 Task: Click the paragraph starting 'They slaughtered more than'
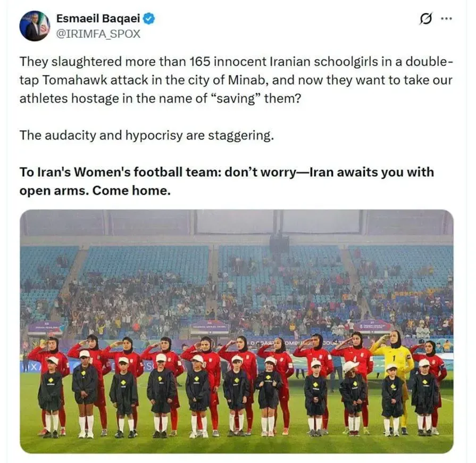point(236,80)
